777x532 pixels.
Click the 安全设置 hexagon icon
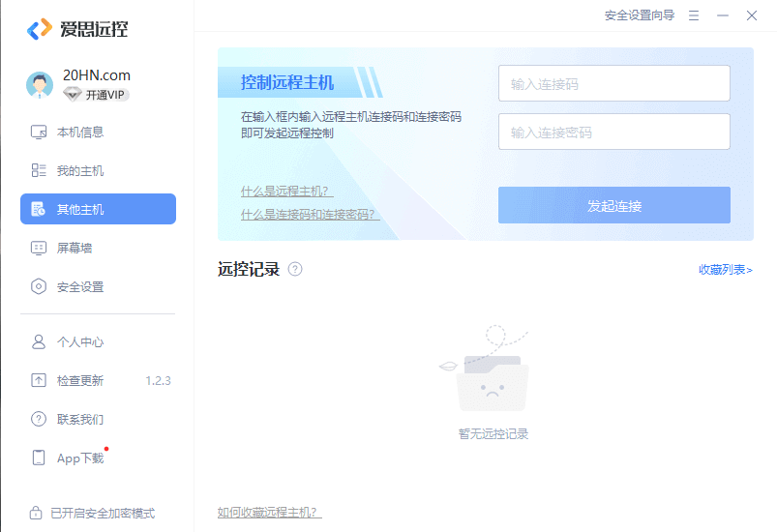(x=39, y=287)
